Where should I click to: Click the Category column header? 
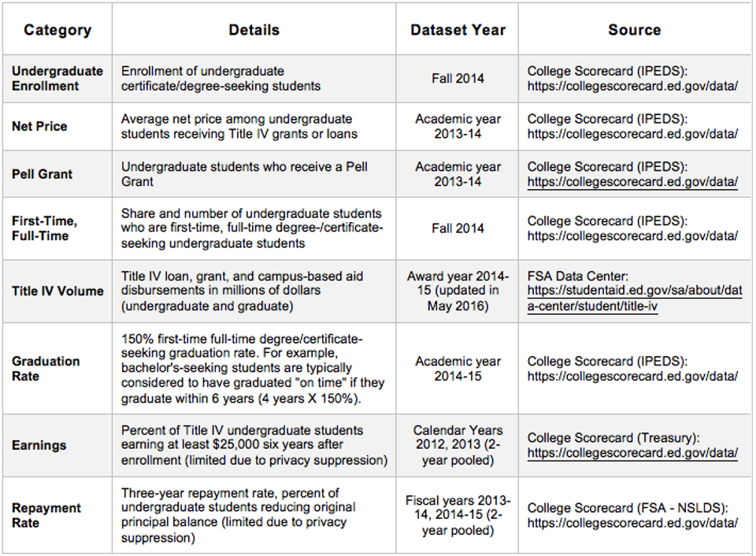pyautogui.click(x=57, y=31)
